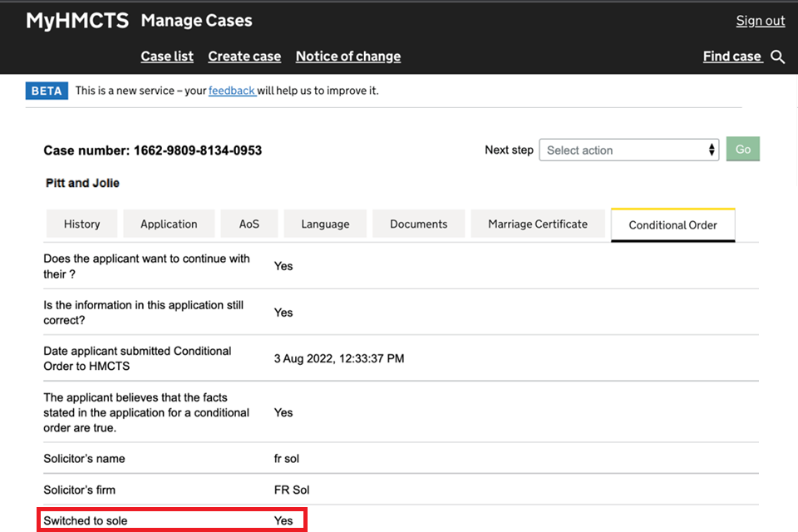Go to Create case
Viewport: 798px width, 532px height.
[x=244, y=57]
